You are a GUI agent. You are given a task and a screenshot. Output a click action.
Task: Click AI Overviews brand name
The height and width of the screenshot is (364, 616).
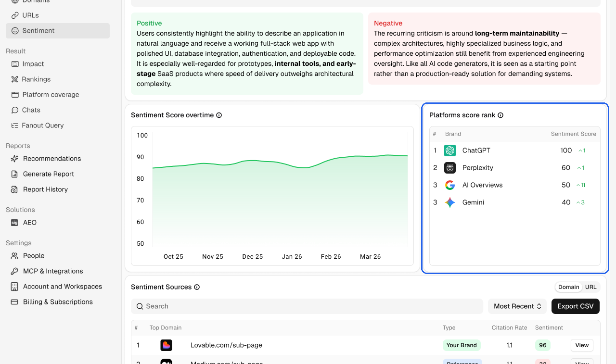[483, 185]
